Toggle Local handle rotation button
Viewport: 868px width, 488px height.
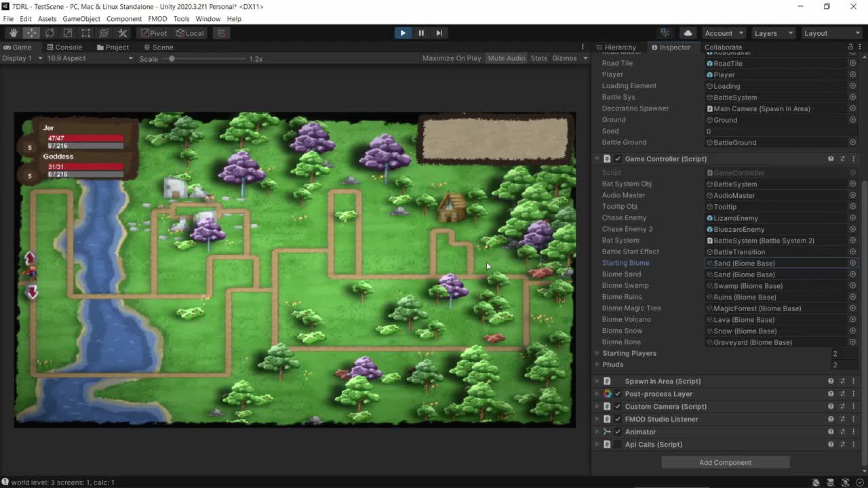tap(190, 33)
